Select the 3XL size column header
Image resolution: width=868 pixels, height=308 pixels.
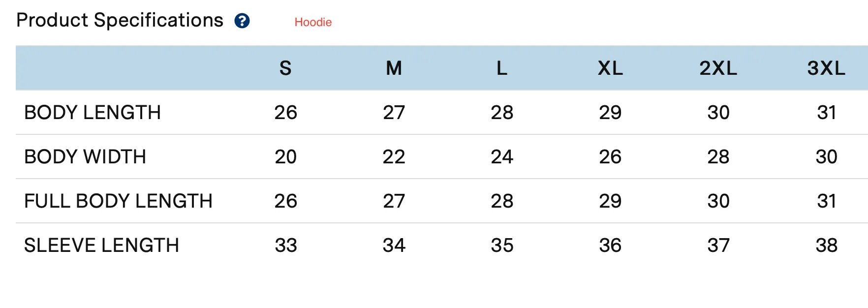827,68
